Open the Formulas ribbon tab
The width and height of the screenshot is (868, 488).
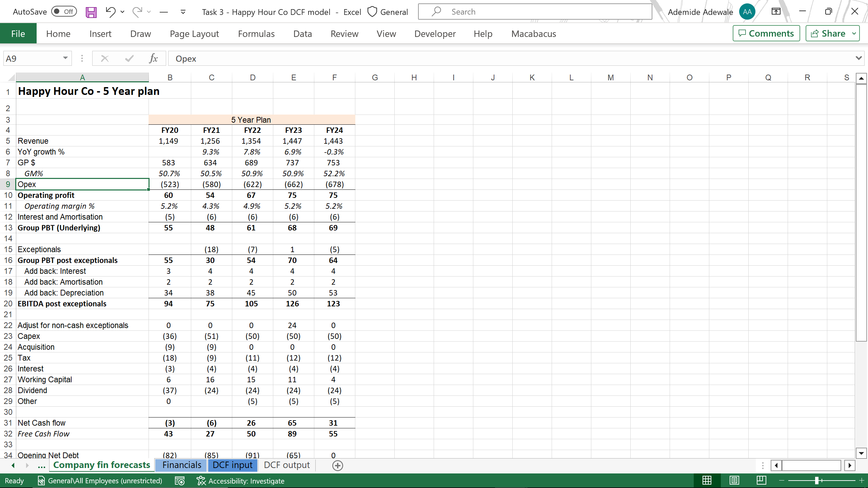256,34
